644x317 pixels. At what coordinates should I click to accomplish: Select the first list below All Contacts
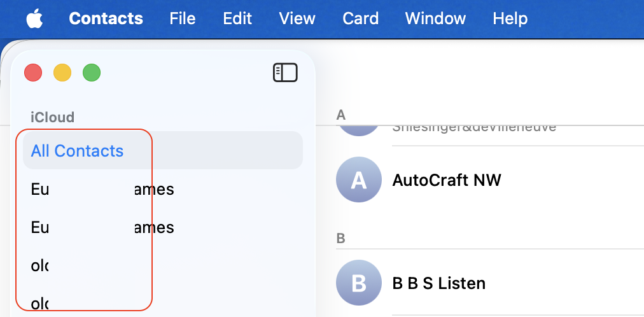tap(102, 189)
